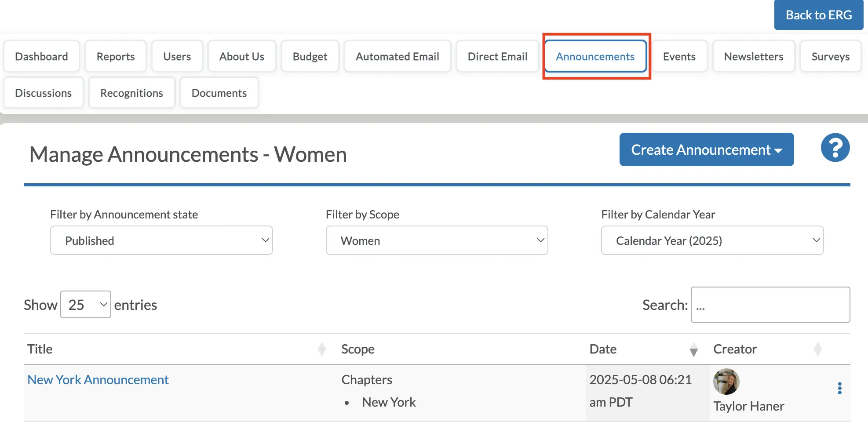Image resolution: width=868 pixels, height=422 pixels.
Task: Click Taylor Haner's avatar photo
Action: point(726,382)
